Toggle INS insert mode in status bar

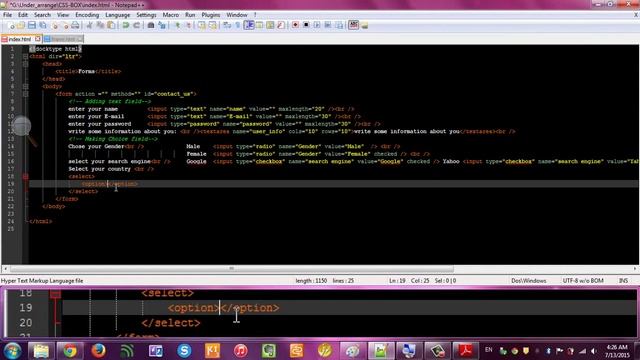pos(623,281)
